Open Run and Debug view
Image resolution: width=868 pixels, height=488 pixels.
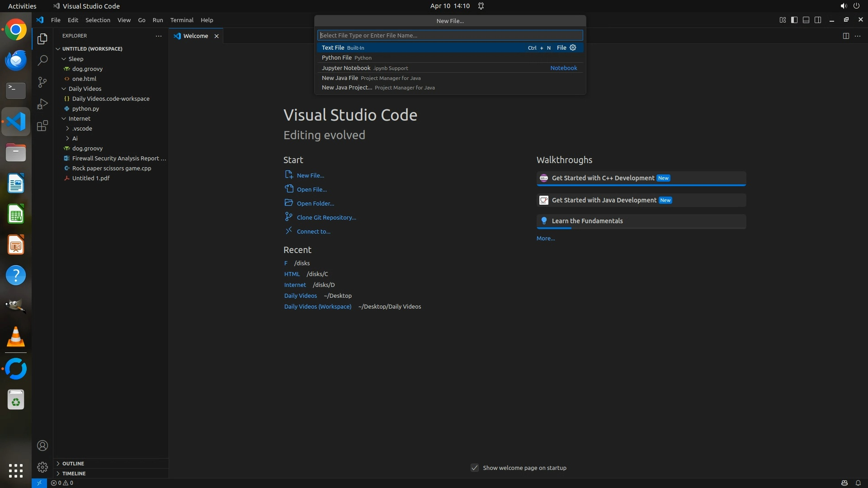[x=42, y=104]
